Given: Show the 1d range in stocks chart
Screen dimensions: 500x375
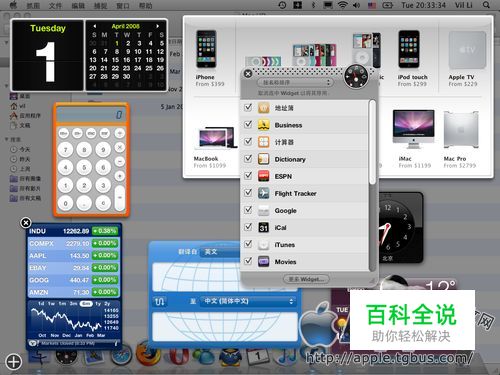Looking at the screenshot, I should 41,304.
